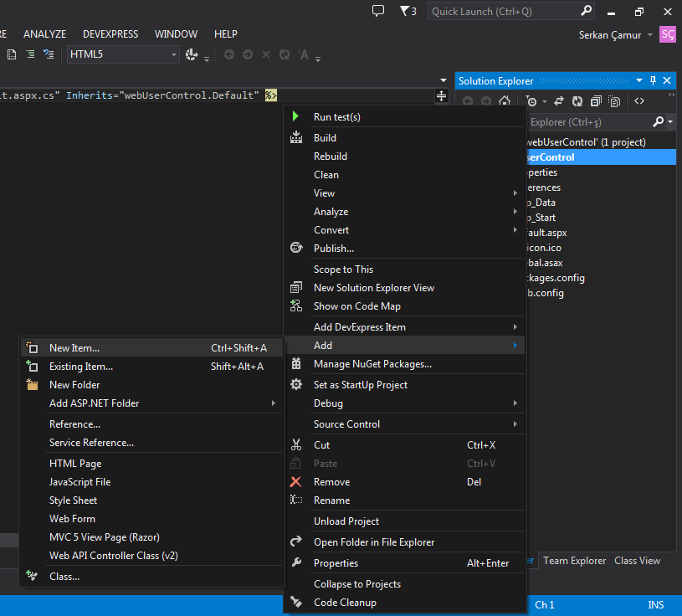Screen dimensions: 682x616
Task: Expand the Convert submenu
Action: click(x=404, y=230)
